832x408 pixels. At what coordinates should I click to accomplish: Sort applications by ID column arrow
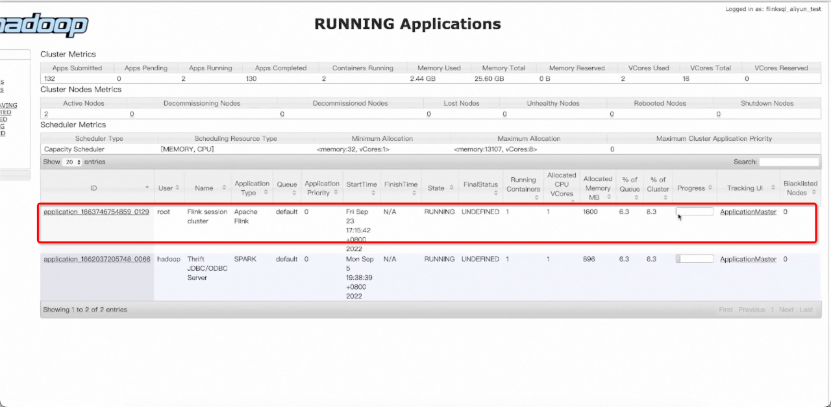pyautogui.click(x=147, y=188)
